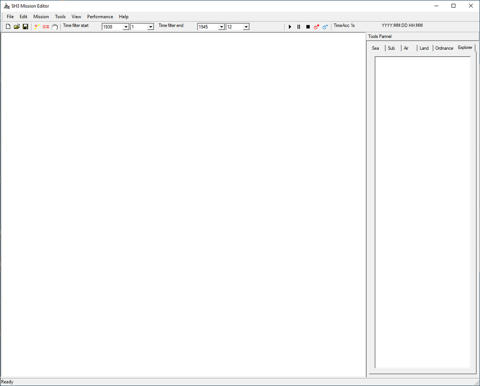Image resolution: width=480 pixels, height=386 pixels.
Task: Open the Tools menu
Action: [x=60, y=17]
